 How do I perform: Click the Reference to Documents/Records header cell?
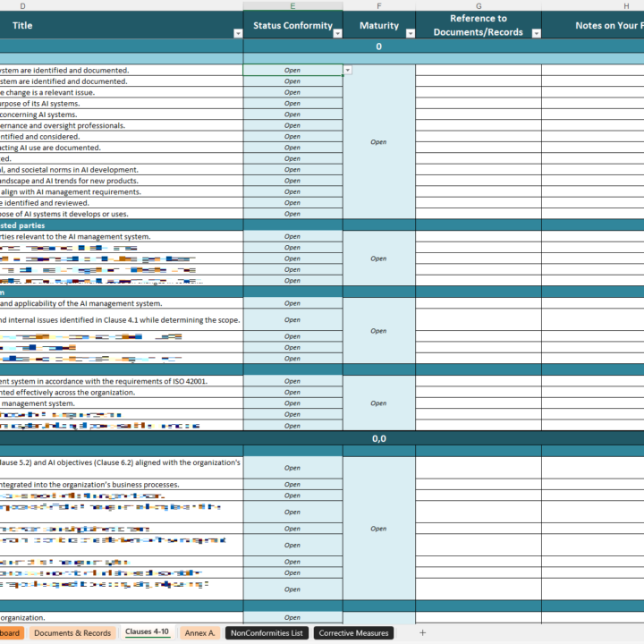tap(479, 25)
